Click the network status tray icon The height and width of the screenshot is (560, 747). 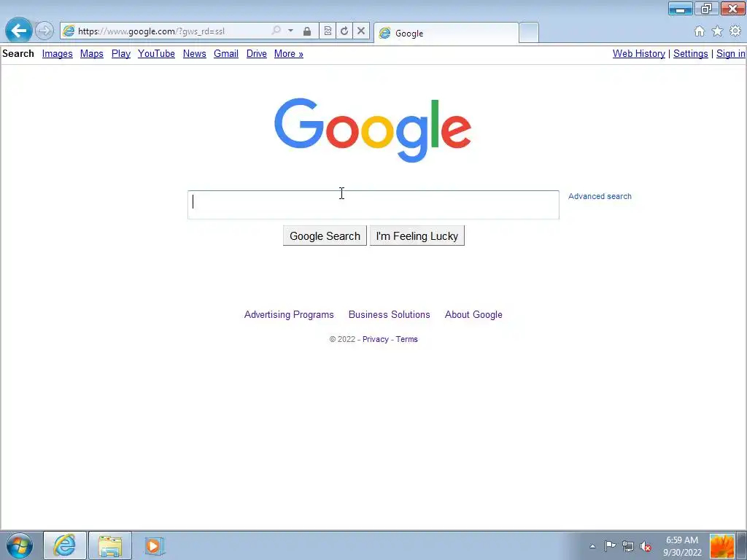tap(628, 546)
